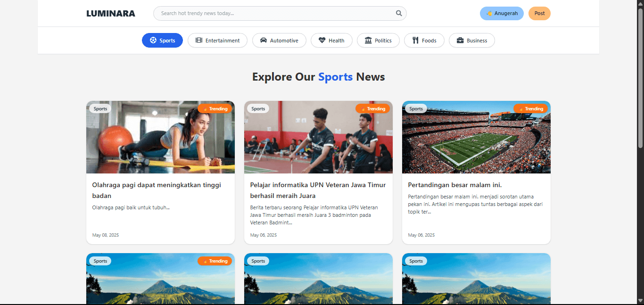Click the Politics building icon
The height and width of the screenshot is (305, 644).
[368, 41]
